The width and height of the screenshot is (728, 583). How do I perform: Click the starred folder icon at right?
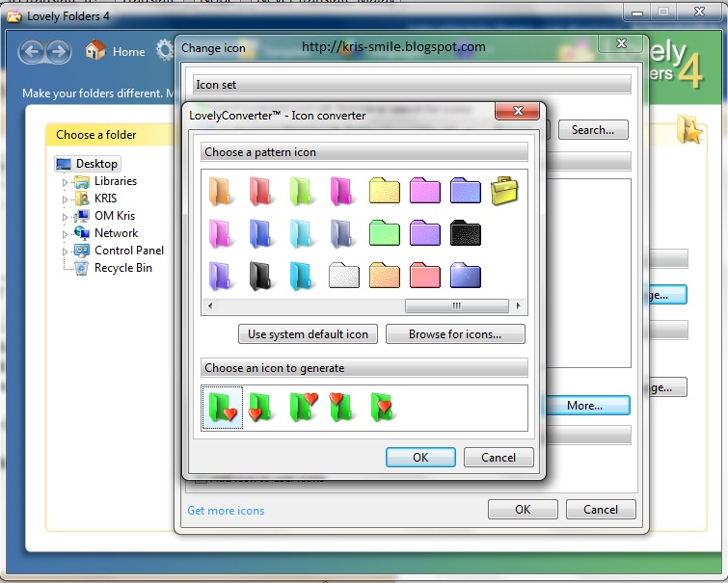tap(689, 129)
